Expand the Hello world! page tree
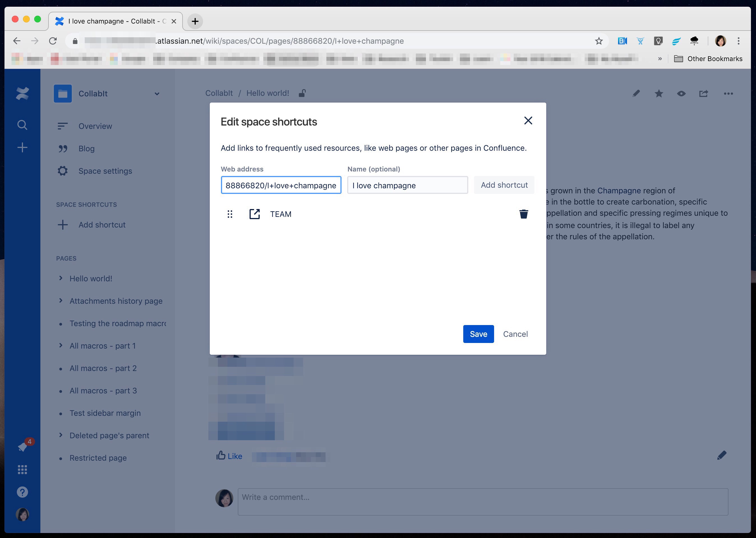The width and height of the screenshot is (756, 538). click(61, 278)
